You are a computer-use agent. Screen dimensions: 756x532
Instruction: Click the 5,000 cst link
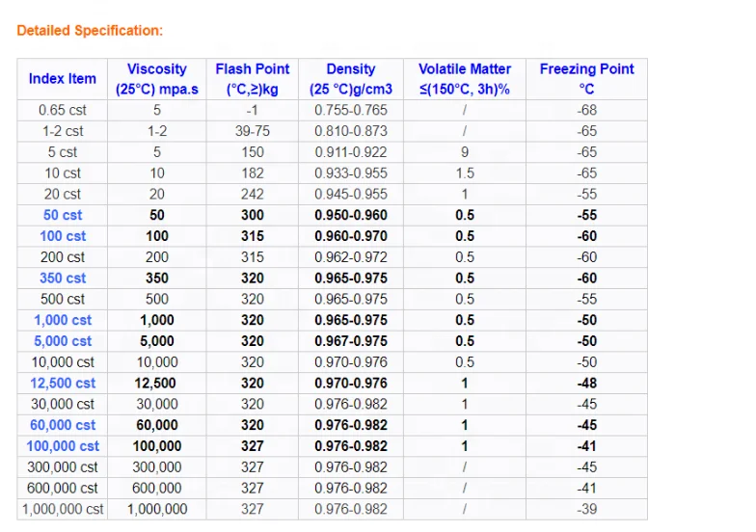(63, 341)
